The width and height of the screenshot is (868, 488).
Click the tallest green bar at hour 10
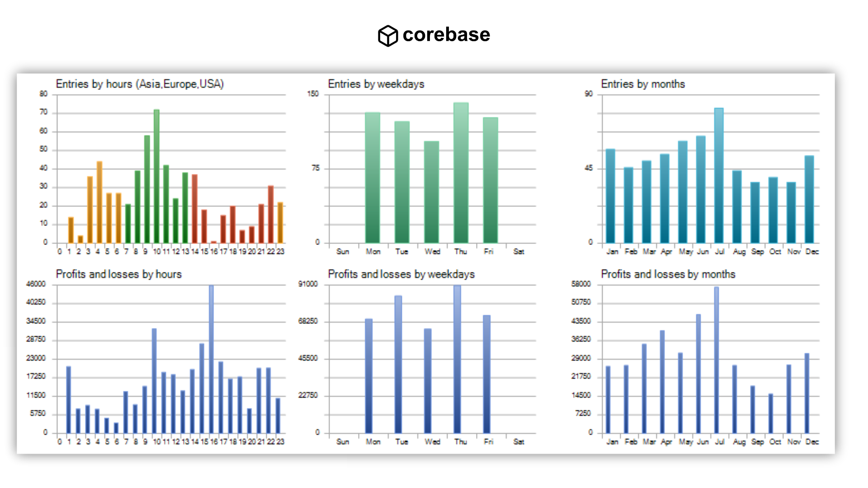[156, 176]
